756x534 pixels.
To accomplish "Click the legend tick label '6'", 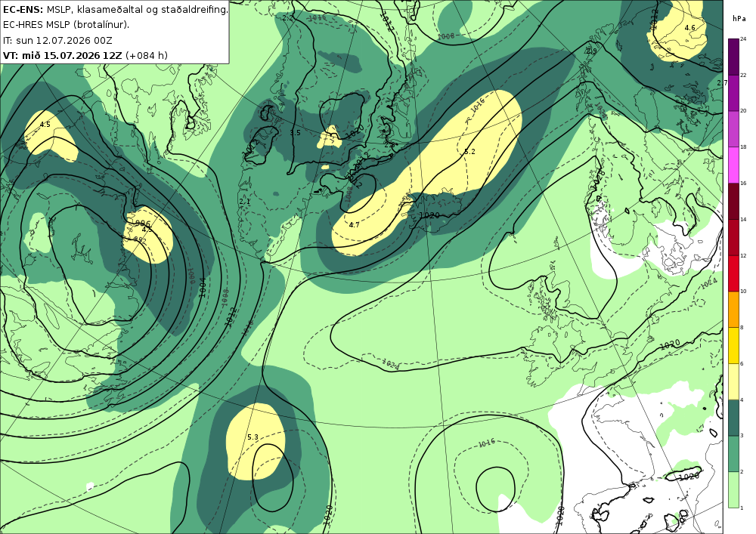I will click(x=742, y=363).
